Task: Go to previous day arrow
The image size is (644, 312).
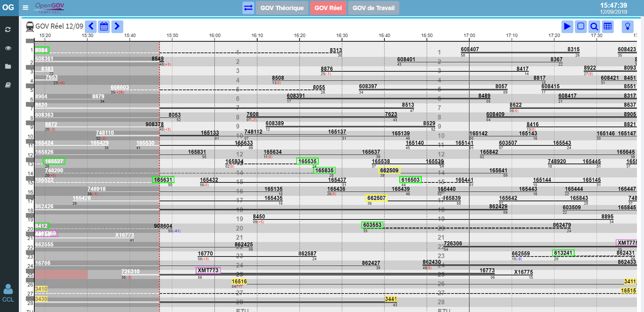Action: pos(91,26)
